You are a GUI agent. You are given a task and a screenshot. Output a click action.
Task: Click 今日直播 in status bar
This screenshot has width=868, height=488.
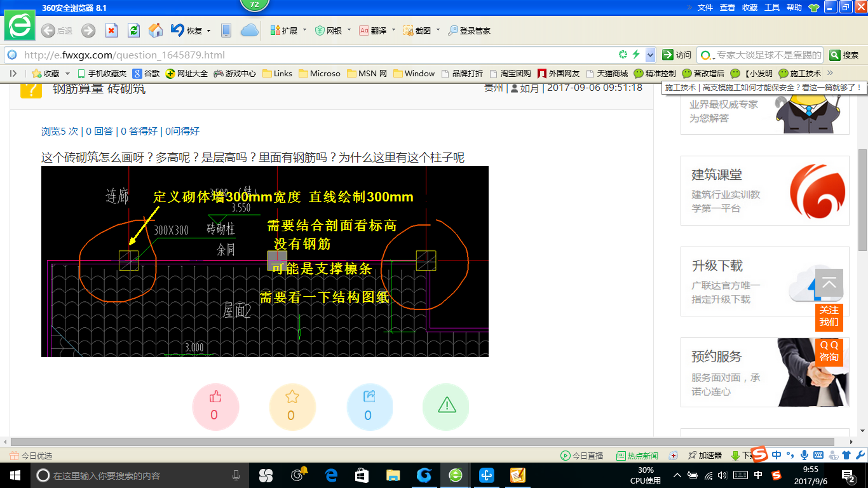(x=581, y=456)
